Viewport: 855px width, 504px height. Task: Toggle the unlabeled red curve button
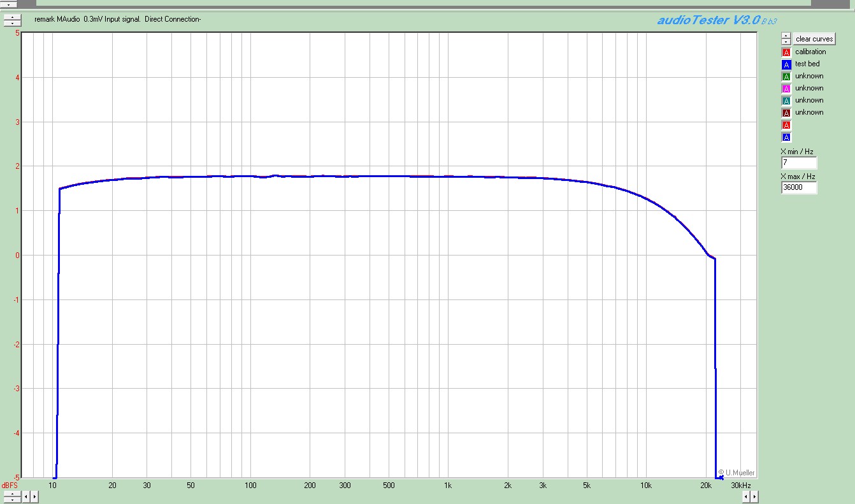click(x=786, y=125)
